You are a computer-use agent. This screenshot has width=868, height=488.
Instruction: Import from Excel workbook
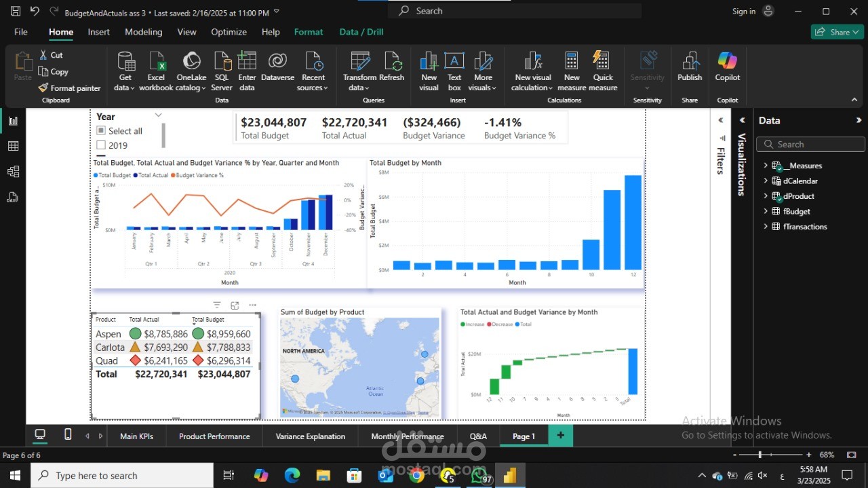coord(156,71)
